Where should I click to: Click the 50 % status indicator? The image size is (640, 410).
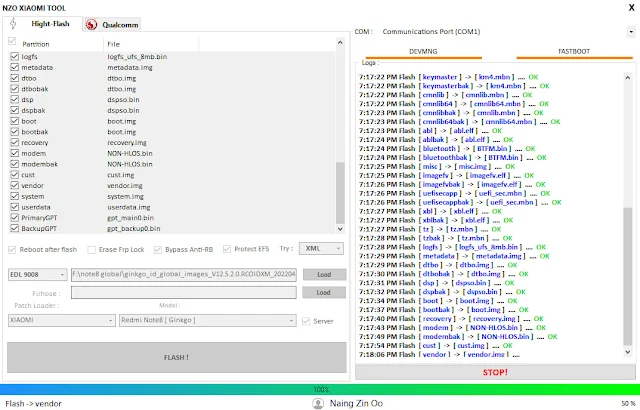[x=629, y=403]
